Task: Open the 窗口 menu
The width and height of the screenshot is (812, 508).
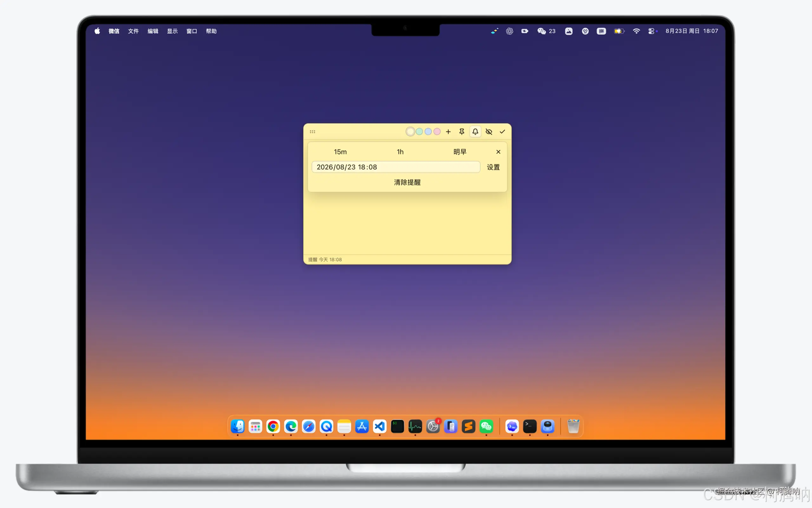Action: [x=192, y=31]
